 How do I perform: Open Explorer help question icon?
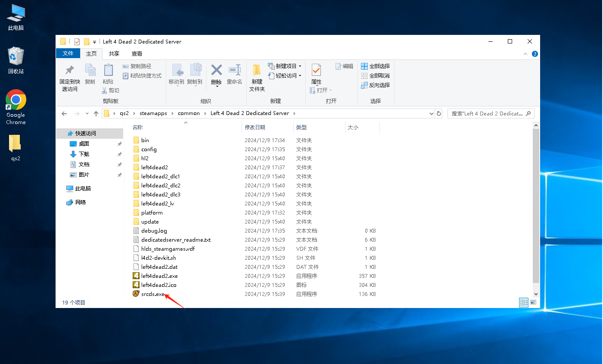pos(535,54)
